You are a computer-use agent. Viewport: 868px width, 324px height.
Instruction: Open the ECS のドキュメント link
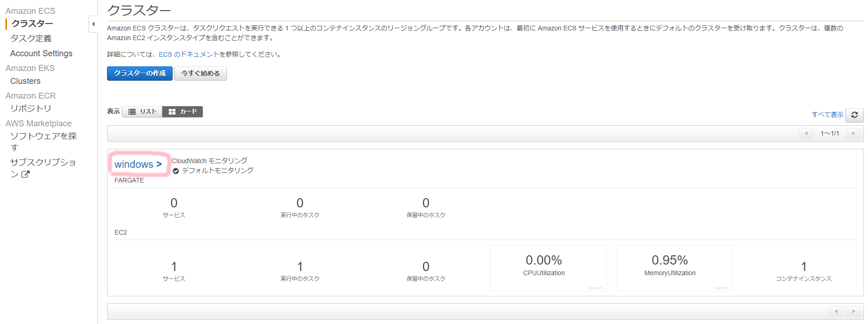click(189, 54)
